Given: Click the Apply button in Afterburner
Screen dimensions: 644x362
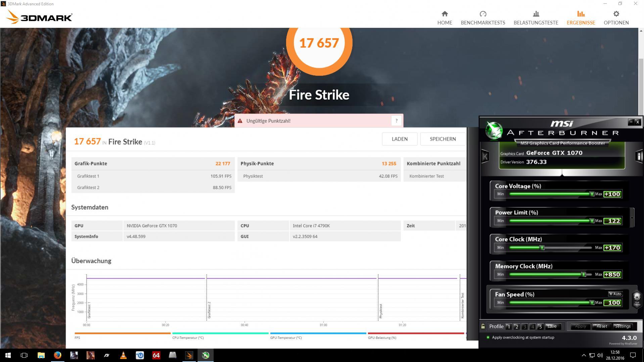Looking at the screenshot, I should (x=580, y=326).
